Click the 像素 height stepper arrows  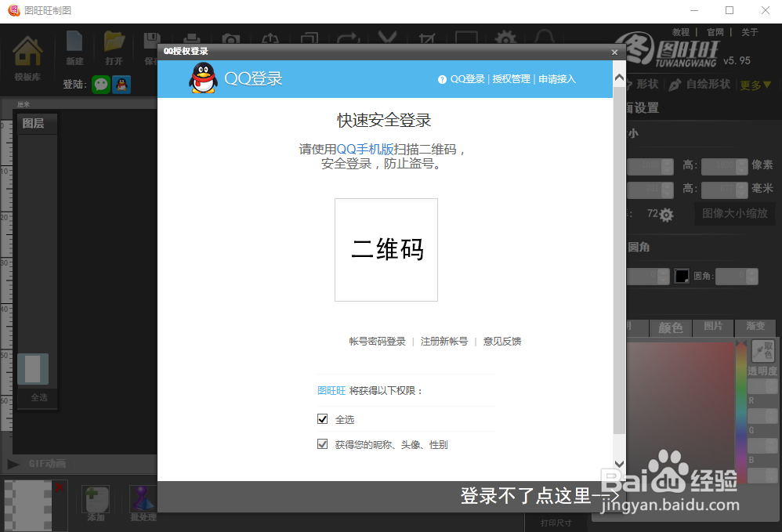(x=741, y=167)
